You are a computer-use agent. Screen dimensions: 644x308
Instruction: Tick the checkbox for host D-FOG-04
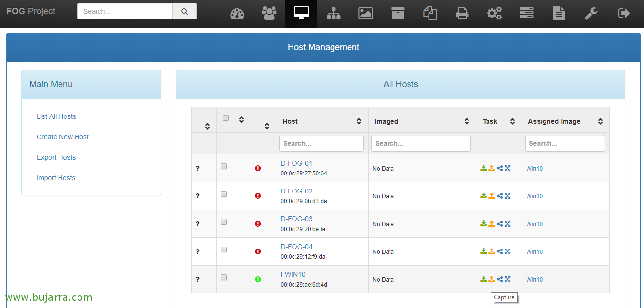click(x=224, y=250)
